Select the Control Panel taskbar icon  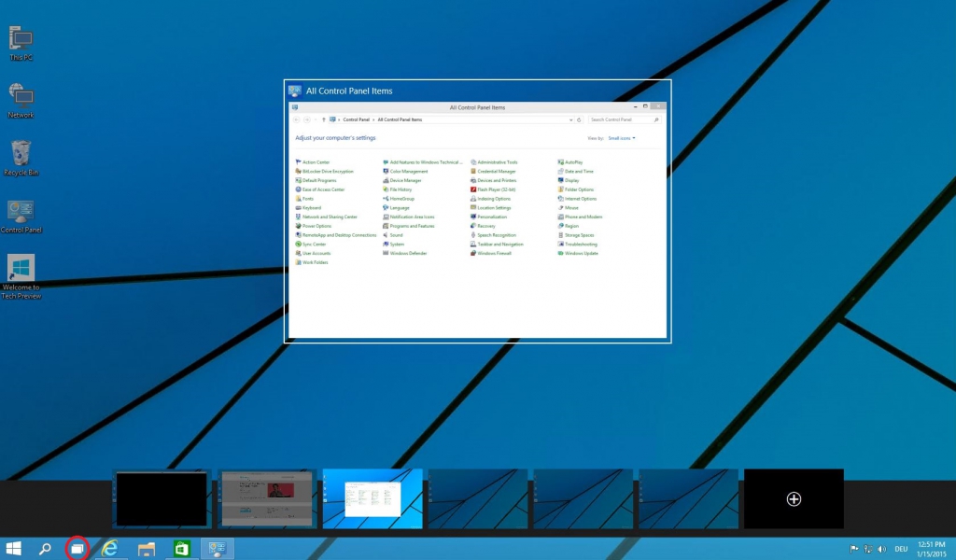tap(217, 549)
